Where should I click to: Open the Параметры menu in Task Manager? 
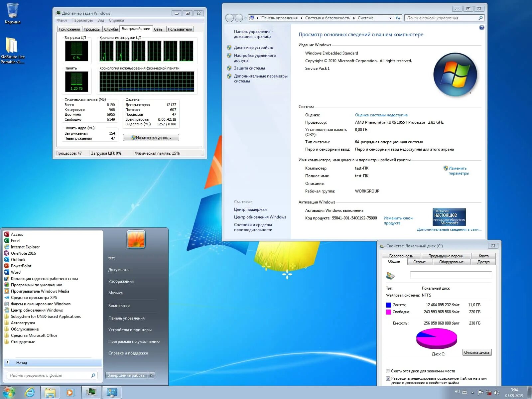click(82, 20)
